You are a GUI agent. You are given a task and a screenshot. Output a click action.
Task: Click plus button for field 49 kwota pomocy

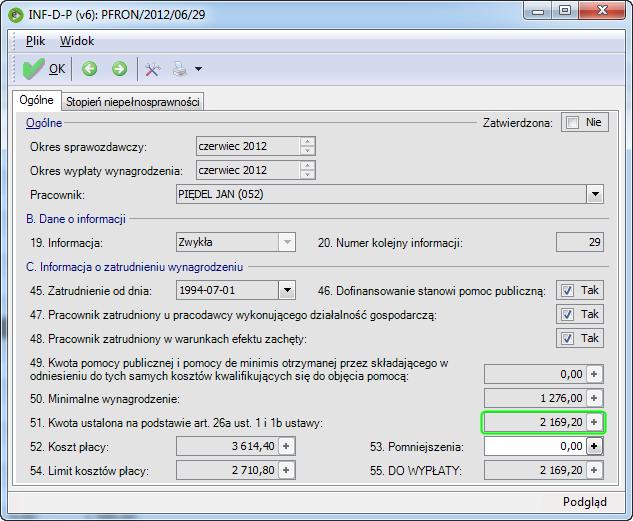tap(594, 374)
